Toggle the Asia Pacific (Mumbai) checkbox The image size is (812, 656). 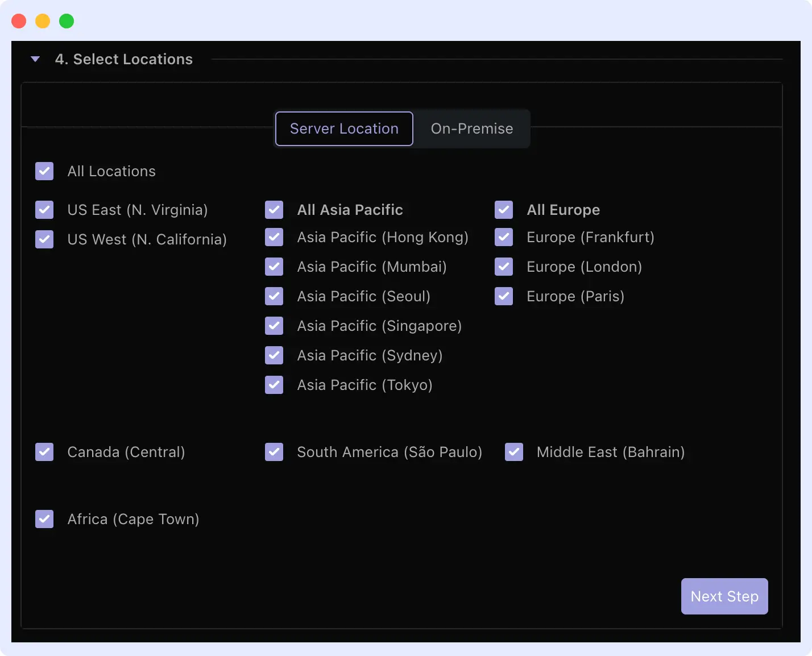pos(274,267)
